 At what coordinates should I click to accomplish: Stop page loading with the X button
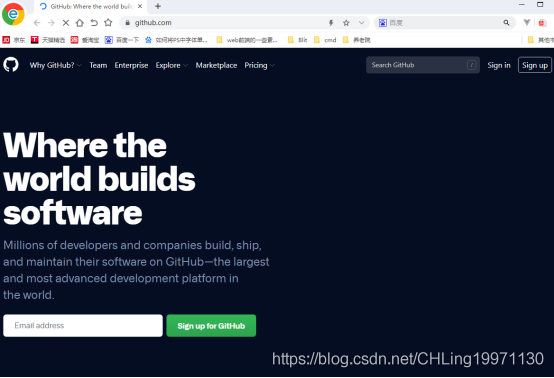pyautogui.click(x=66, y=23)
